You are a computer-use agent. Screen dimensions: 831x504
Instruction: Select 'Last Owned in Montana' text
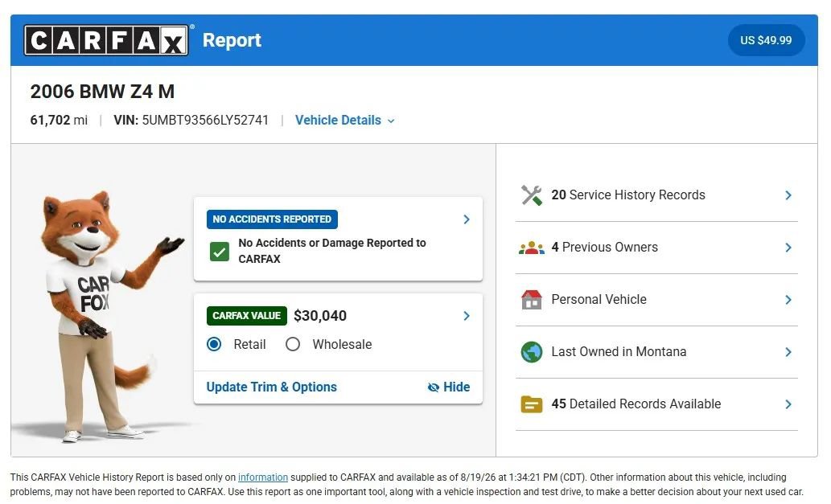tap(619, 351)
